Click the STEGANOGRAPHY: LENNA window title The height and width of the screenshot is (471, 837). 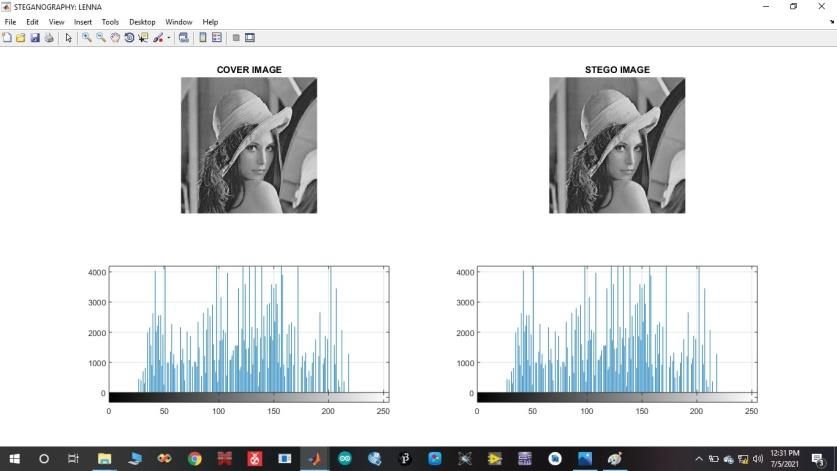pos(58,7)
